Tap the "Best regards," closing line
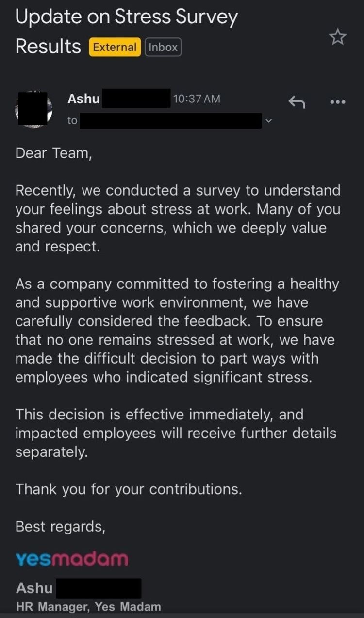This screenshot has width=364, height=618. coord(61,526)
